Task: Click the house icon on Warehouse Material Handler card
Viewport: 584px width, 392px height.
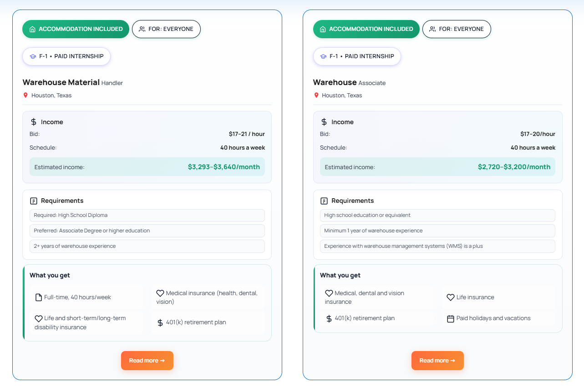Action: point(32,29)
